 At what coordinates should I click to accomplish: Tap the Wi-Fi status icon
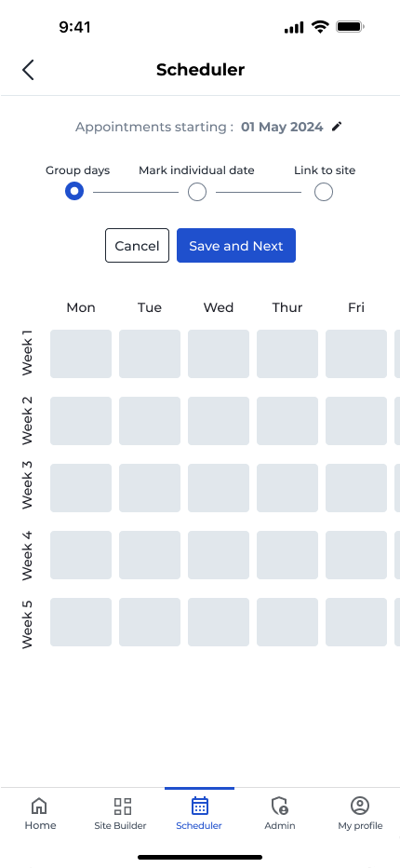tap(320, 27)
